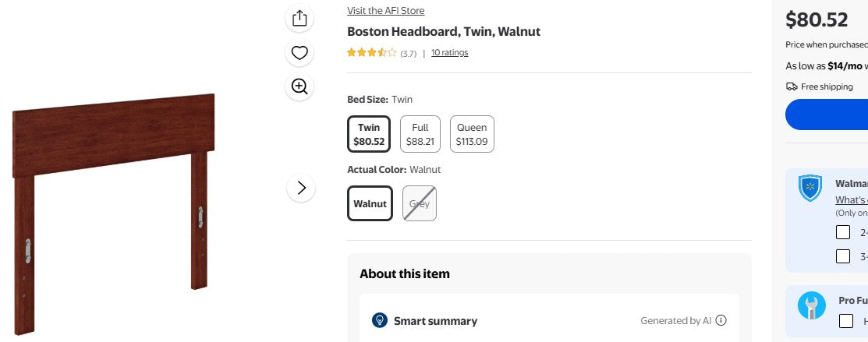
Task: Add item to favorites with heart icon
Action: [x=300, y=53]
